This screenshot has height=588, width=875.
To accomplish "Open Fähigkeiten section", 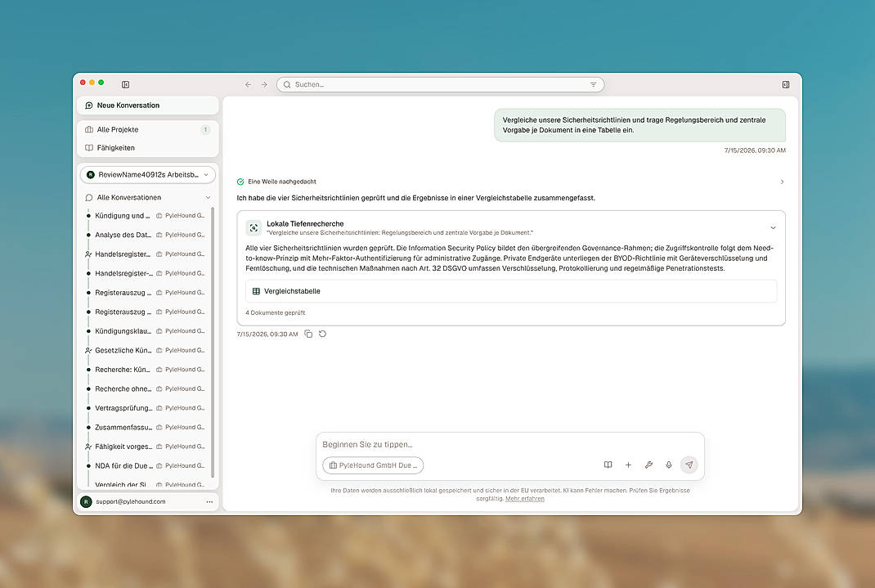I will pyautogui.click(x=148, y=148).
